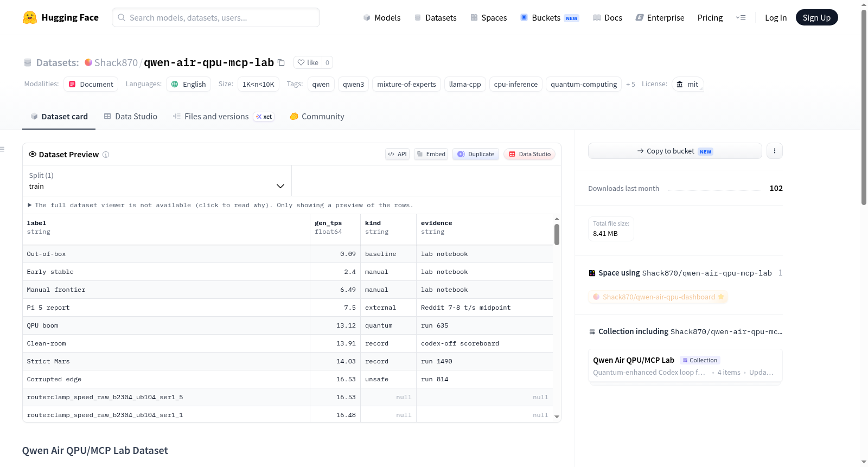Open the Datasets menu item
Image resolution: width=868 pixels, height=467 pixels.
click(436, 18)
